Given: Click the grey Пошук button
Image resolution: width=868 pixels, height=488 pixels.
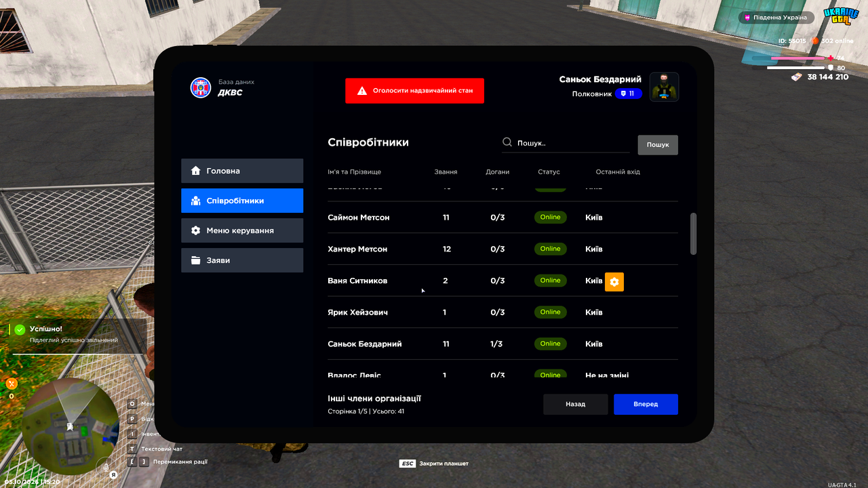Looking at the screenshot, I should pyautogui.click(x=658, y=144).
